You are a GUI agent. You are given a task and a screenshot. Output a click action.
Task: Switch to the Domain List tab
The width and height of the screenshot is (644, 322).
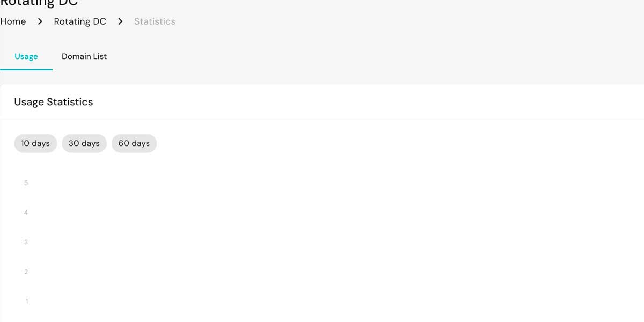point(84,56)
